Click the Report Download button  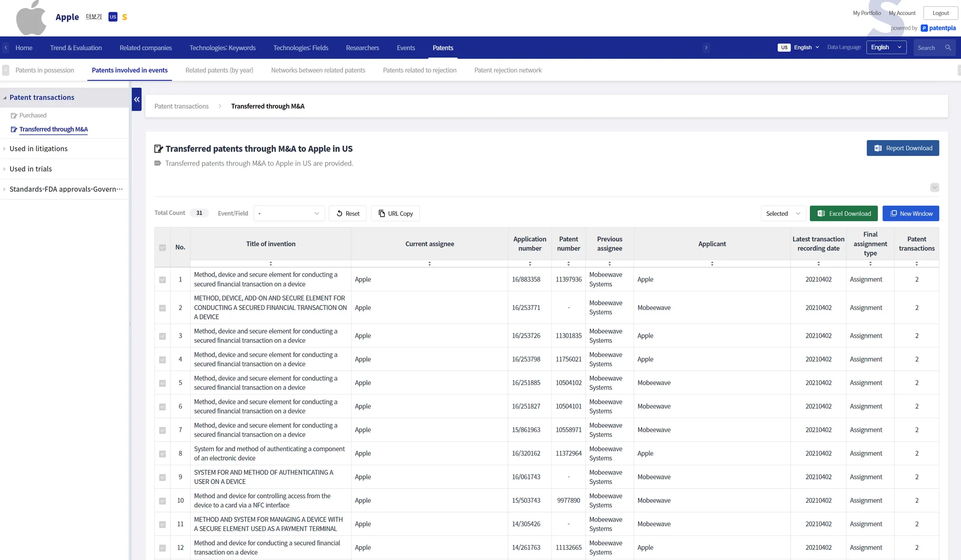pos(902,148)
